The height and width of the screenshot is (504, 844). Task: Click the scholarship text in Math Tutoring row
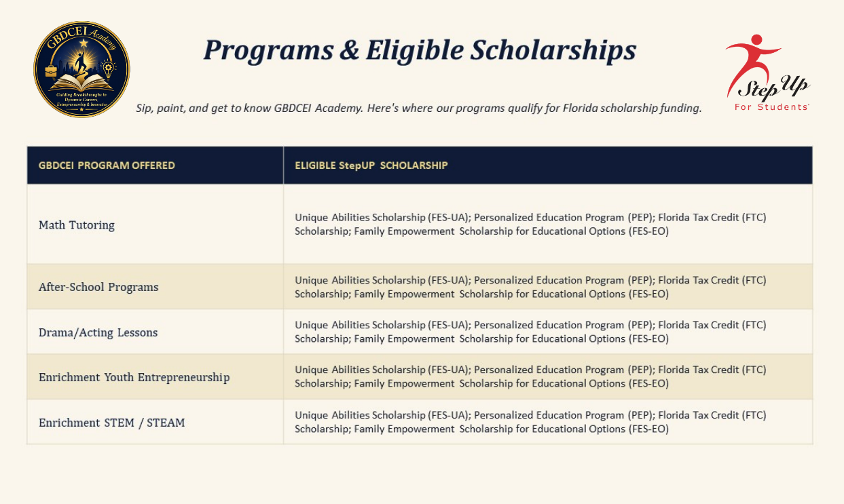pyautogui.click(x=530, y=225)
